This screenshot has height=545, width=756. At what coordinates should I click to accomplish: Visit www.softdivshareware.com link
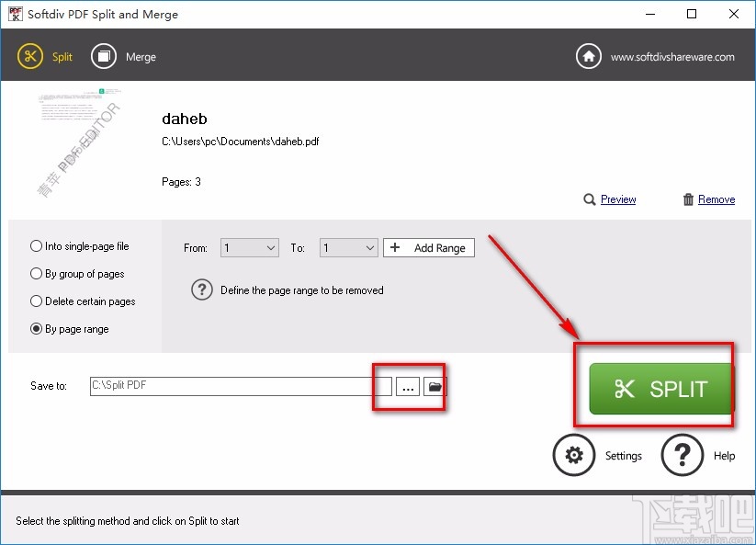click(672, 57)
